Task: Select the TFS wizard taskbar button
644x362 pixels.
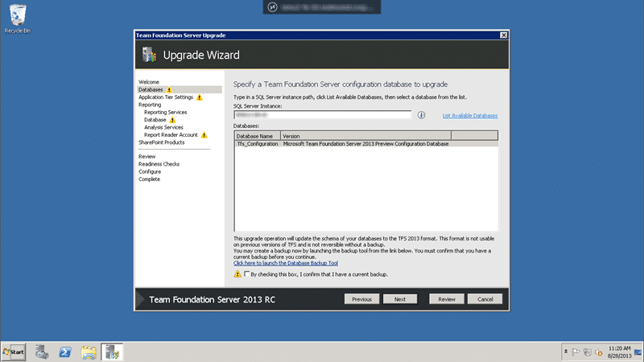Action: (x=112, y=352)
